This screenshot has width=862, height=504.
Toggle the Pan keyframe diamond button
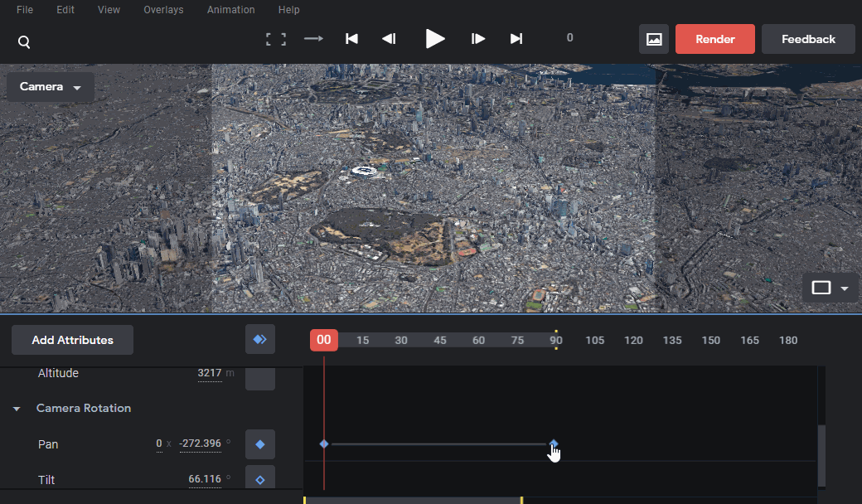(260, 444)
